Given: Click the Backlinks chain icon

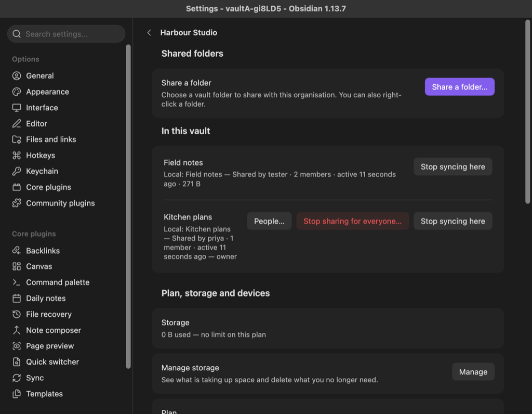Looking at the screenshot, I should (x=17, y=251).
